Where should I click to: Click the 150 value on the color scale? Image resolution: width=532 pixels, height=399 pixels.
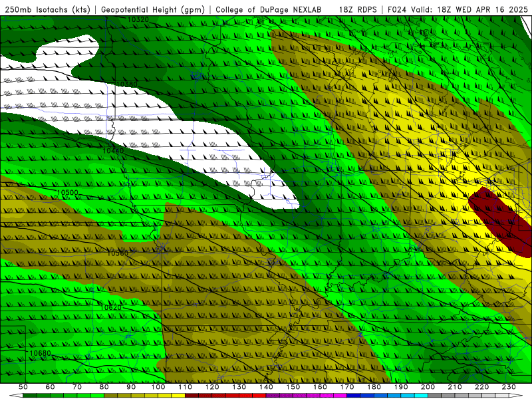coord(293,387)
